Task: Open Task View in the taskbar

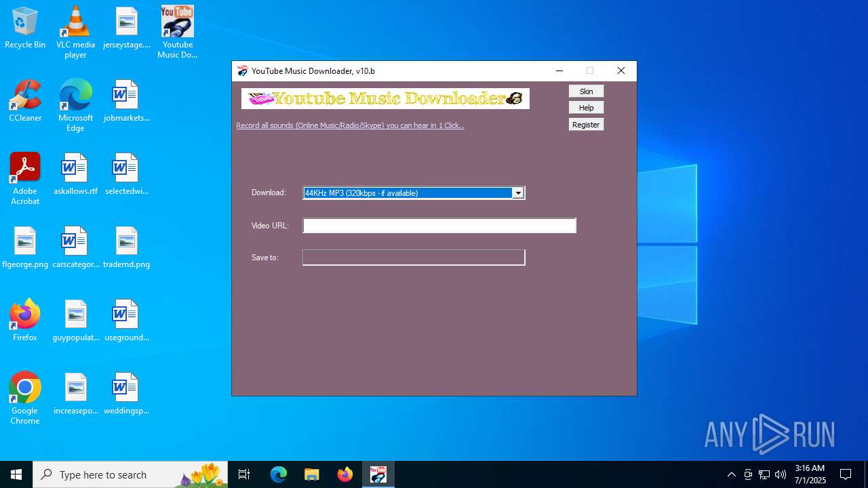Action: coord(244,474)
